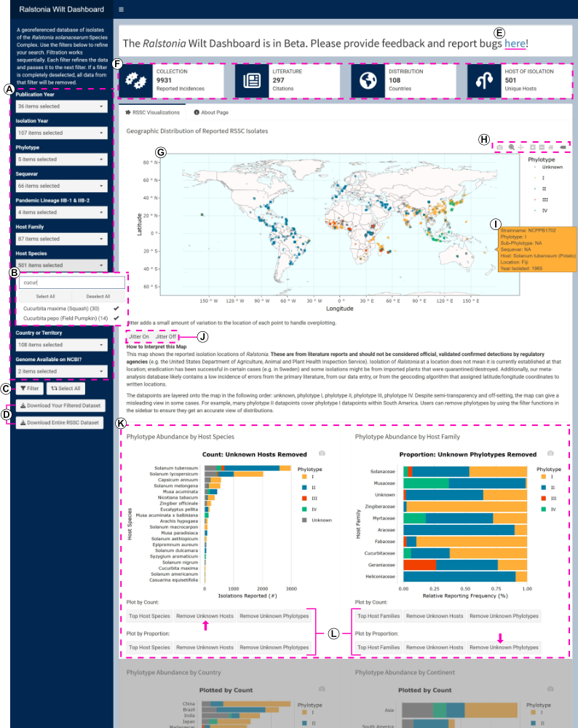This screenshot has width=578, height=728.
Task: Click camera icon above Host Family chart
Action: click(551, 453)
